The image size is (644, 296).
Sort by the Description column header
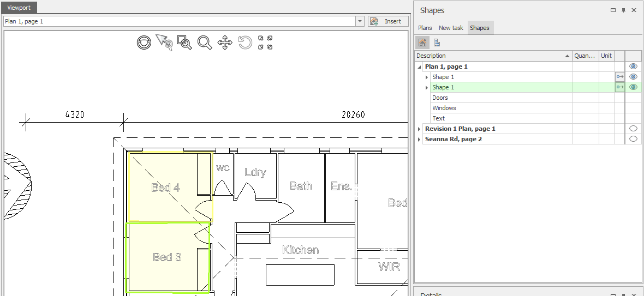coord(491,56)
